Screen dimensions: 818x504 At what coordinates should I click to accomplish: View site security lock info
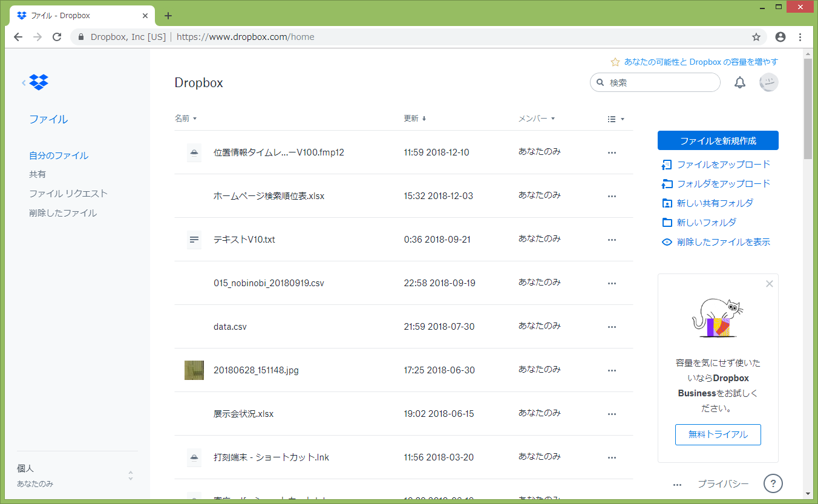click(x=81, y=37)
